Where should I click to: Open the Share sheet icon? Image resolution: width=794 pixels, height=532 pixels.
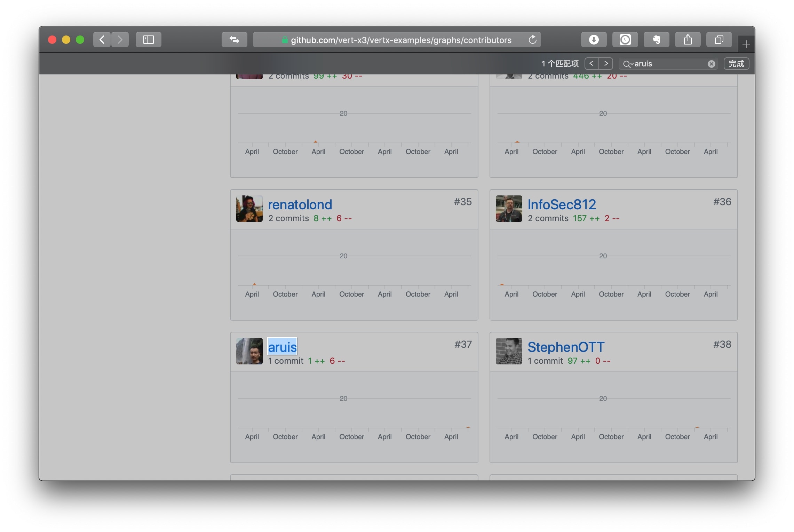(x=688, y=40)
